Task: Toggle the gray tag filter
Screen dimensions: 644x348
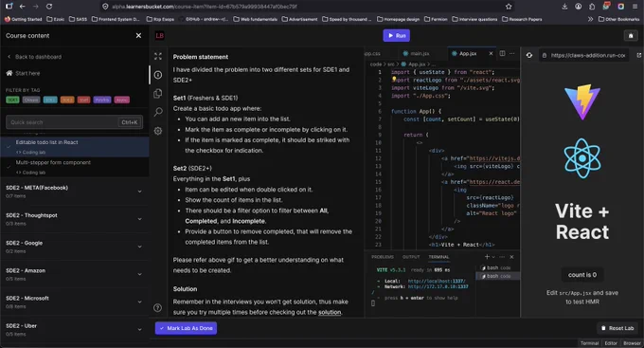Action: [31, 100]
